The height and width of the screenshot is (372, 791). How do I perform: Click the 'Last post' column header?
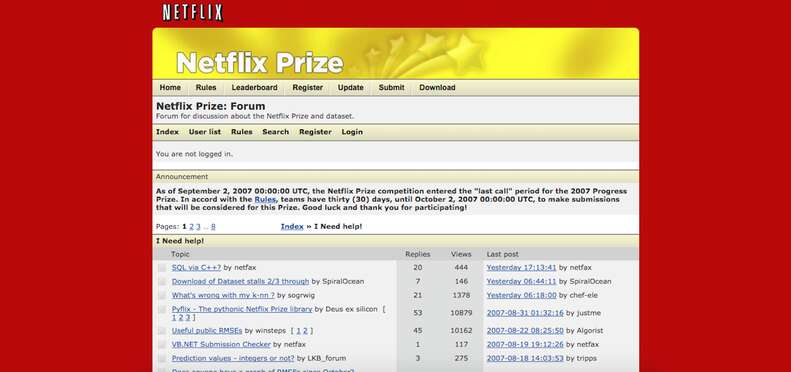click(502, 254)
